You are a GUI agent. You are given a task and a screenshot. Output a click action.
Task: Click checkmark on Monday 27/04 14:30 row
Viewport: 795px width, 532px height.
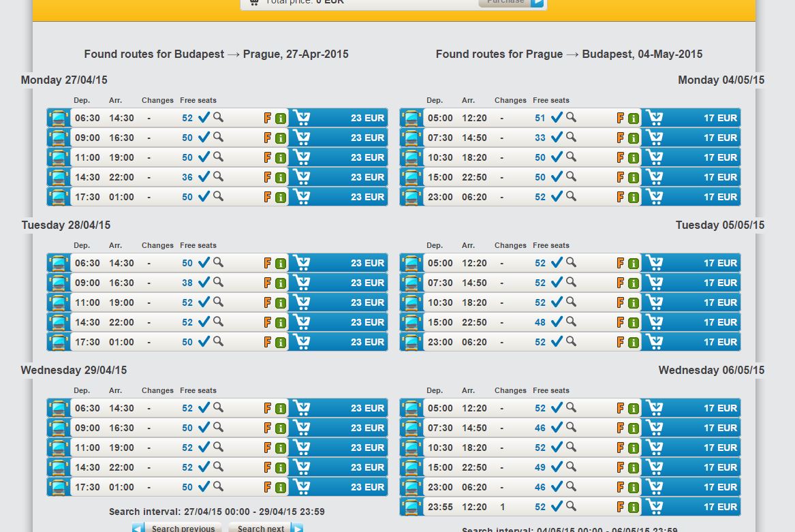click(x=204, y=176)
